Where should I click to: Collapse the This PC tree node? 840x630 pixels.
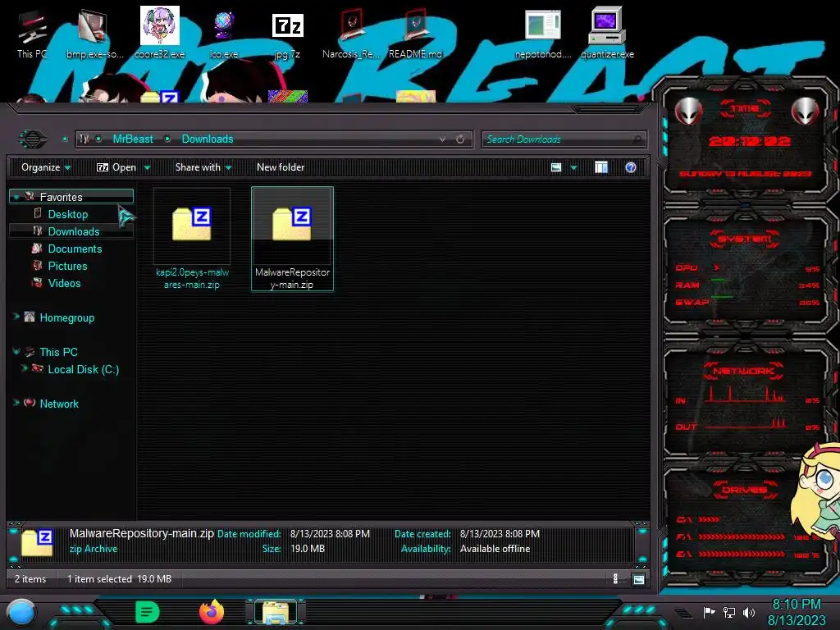point(16,352)
